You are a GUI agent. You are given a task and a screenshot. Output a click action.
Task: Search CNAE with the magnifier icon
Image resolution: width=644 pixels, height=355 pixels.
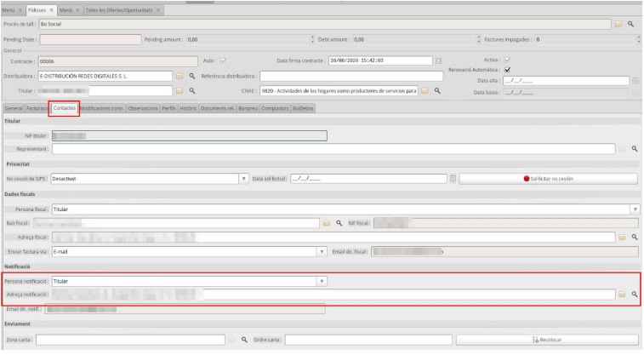click(437, 91)
